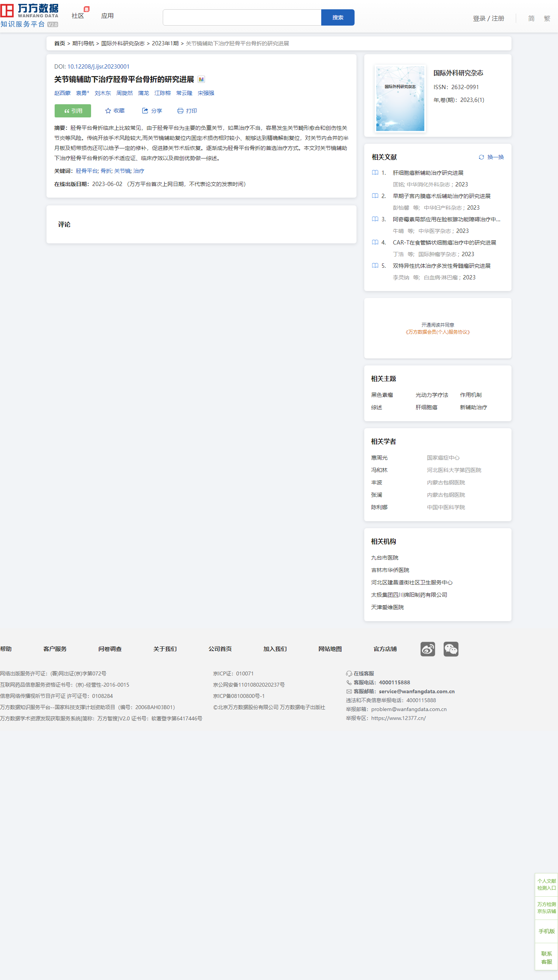Click author name 赵西蒙
This screenshot has width=558, height=980.
pyautogui.click(x=62, y=93)
